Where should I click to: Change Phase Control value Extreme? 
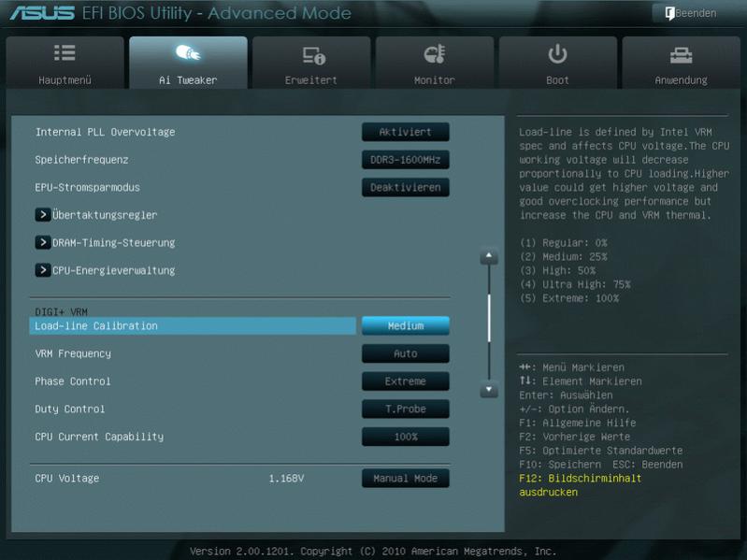coord(406,381)
